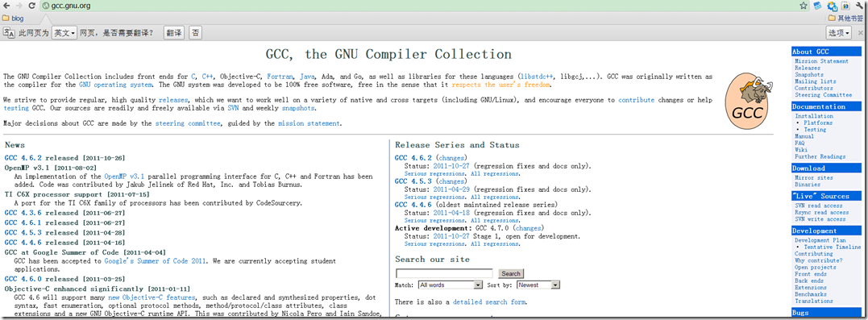Click the 翻译 translate button
This screenshot has width=868, height=320.
coord(174,33)
